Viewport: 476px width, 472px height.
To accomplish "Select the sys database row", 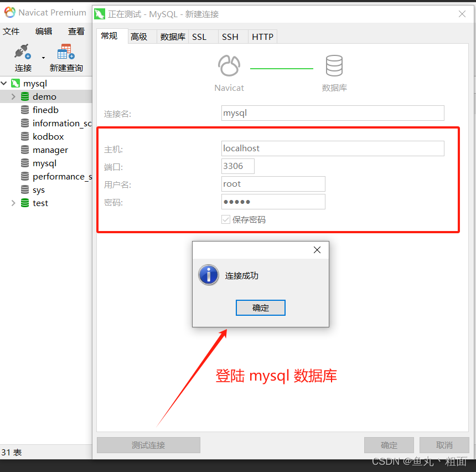I will (46, 189).
